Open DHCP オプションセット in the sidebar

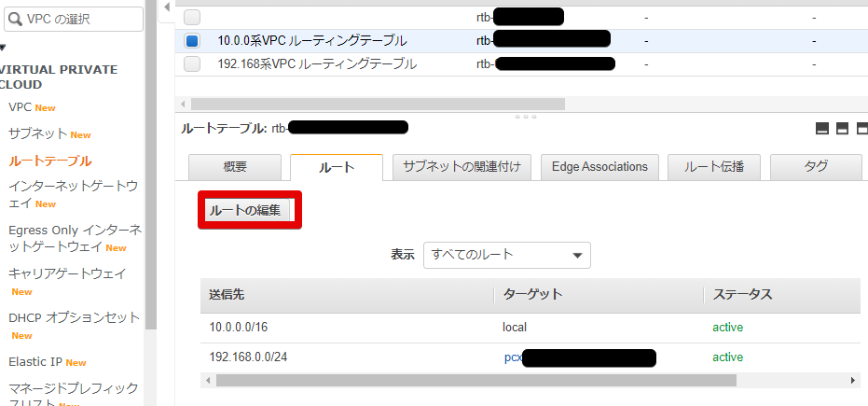(75, 318)
